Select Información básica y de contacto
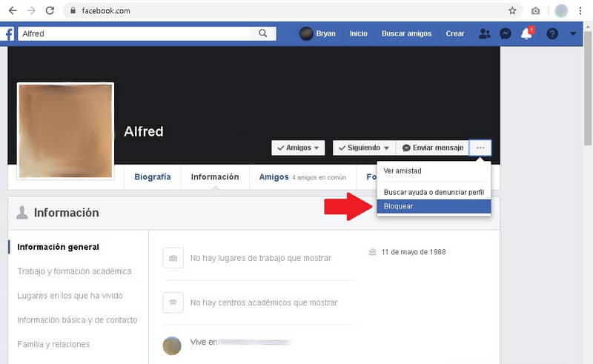 coord(77,320)
